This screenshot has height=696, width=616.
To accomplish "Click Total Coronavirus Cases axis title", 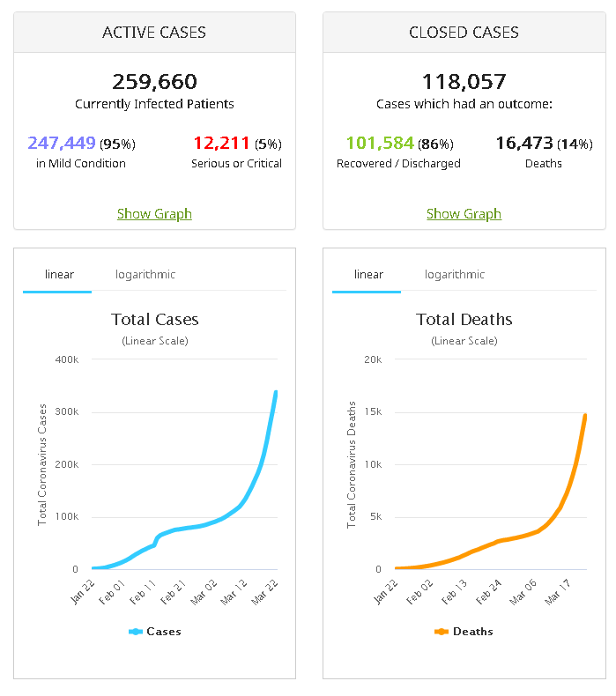I will click(42, 465).
